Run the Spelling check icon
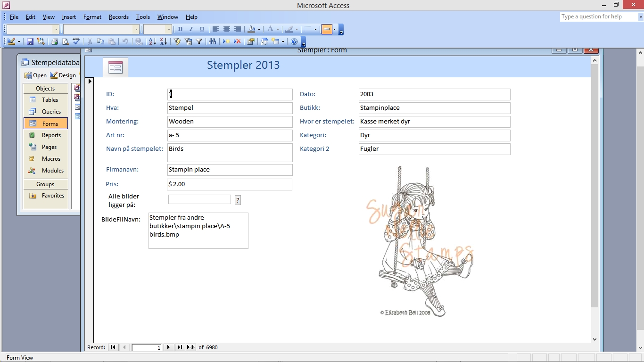 tap(76, 41)
